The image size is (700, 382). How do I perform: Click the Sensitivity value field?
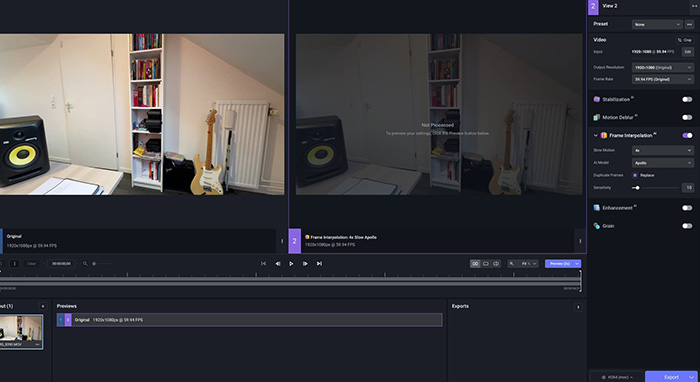[688, 188]
